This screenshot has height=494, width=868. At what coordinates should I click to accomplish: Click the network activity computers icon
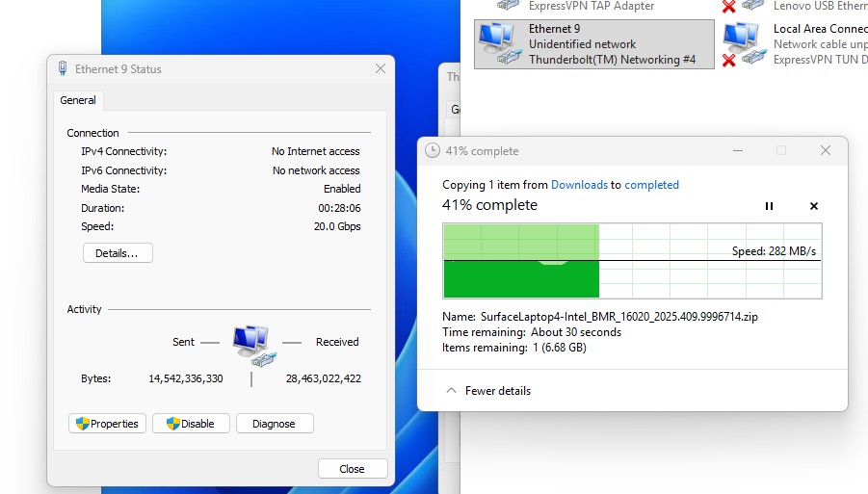(x=250, y=343)
